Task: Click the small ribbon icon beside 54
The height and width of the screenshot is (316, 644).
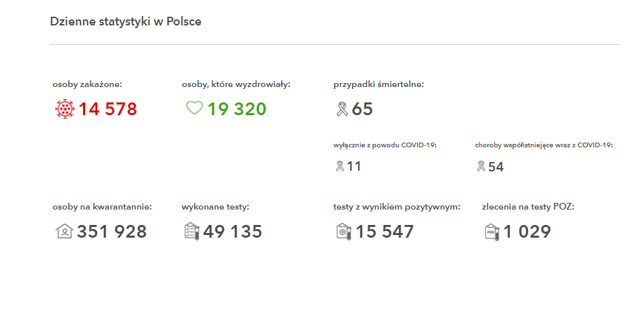Action: (x=481, y=166)
